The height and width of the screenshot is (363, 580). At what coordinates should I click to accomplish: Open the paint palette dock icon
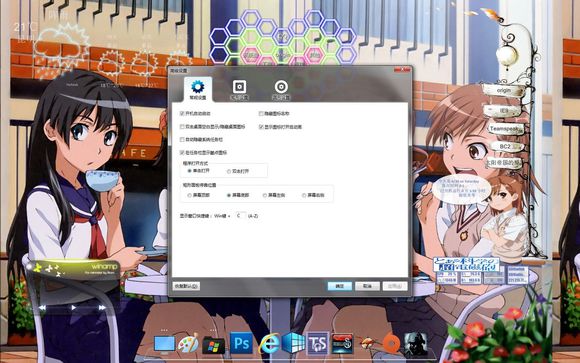coord(188,344)
